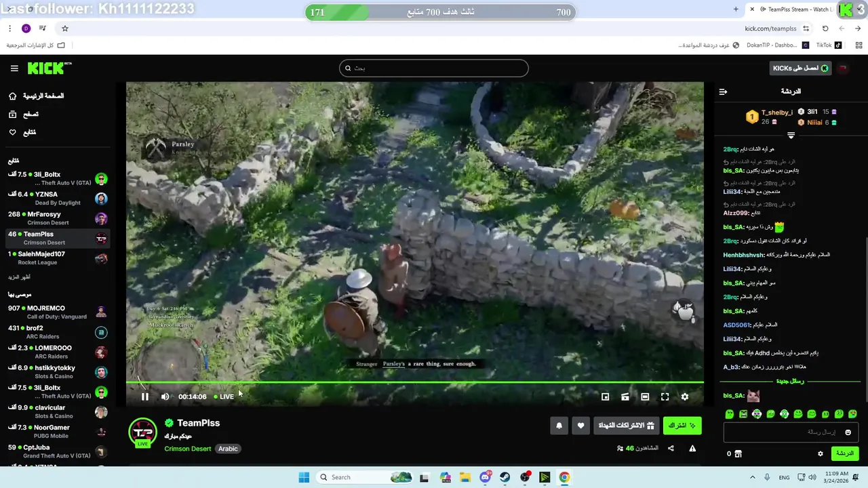Bookmark page with the star icon
868x488 pixels.
coord(65,28)
